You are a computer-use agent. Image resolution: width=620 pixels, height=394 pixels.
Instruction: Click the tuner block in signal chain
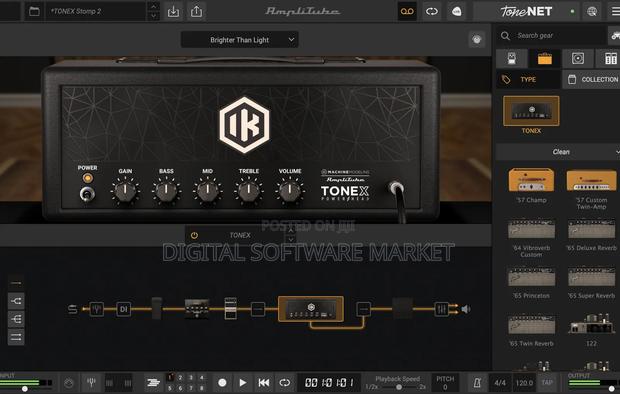tap(96, 309)
